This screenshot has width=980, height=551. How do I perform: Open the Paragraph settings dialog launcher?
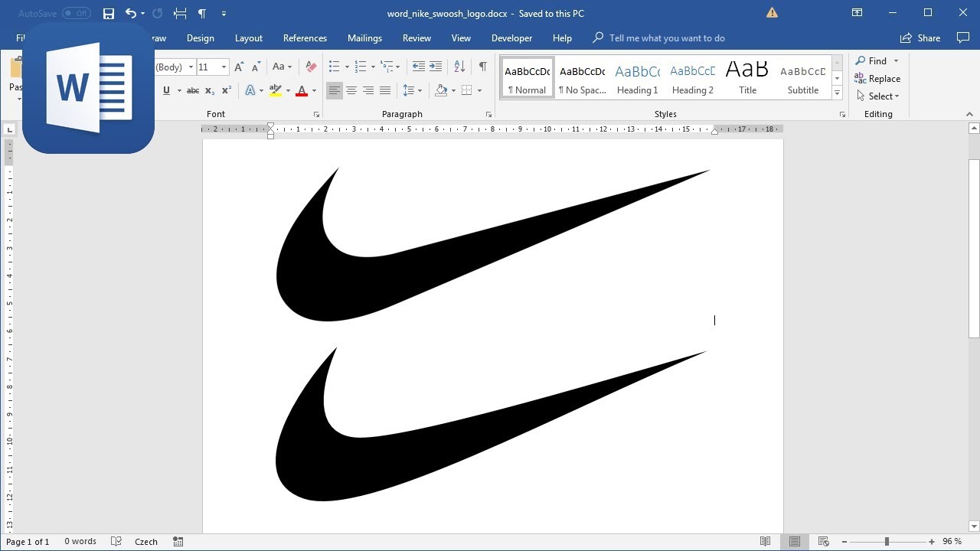coord(488,115)
